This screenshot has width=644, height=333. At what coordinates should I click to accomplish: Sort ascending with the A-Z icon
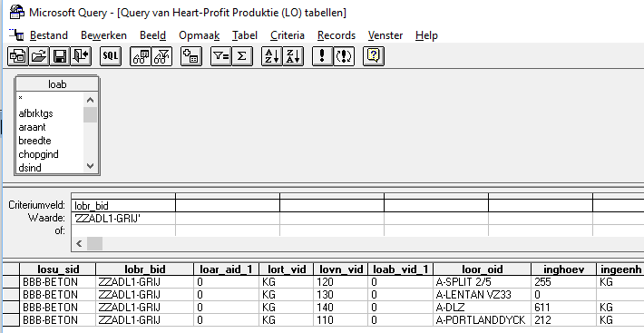272,56
